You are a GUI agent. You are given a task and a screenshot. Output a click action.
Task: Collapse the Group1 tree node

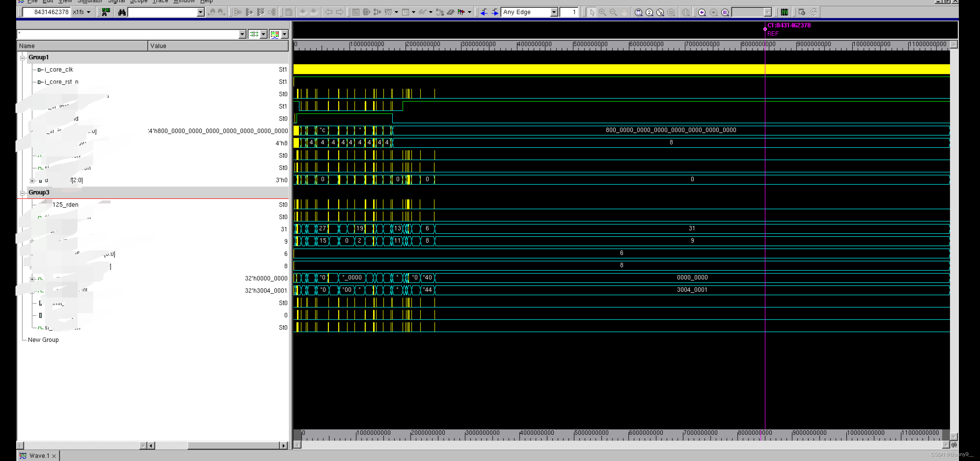click(x=22, y=57)
